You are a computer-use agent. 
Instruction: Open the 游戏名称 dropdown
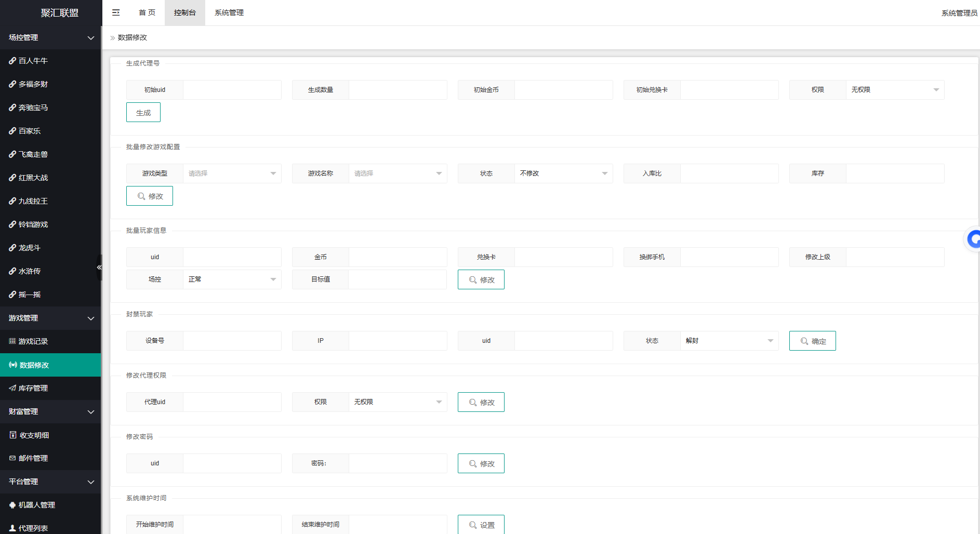[x=398, y=173]
